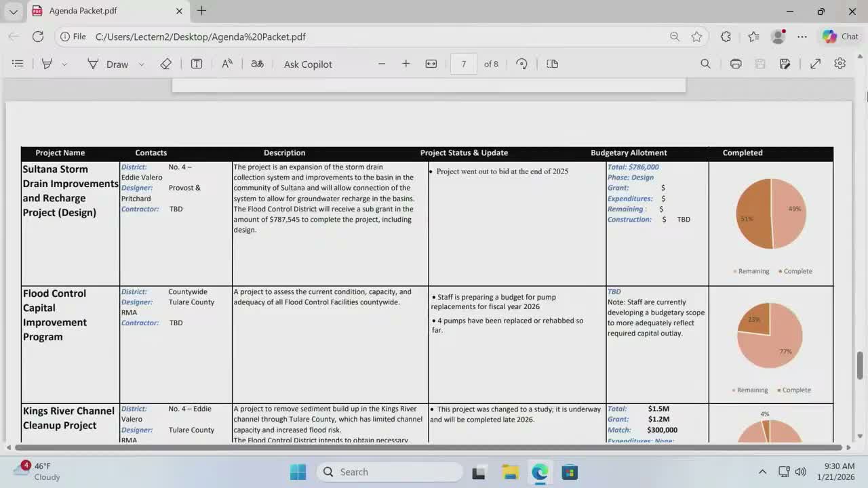Image resolution: width=868 pixels, height=488 pixels.
Task: Click the Project Status & Update header
Action: tap(464, 152)
